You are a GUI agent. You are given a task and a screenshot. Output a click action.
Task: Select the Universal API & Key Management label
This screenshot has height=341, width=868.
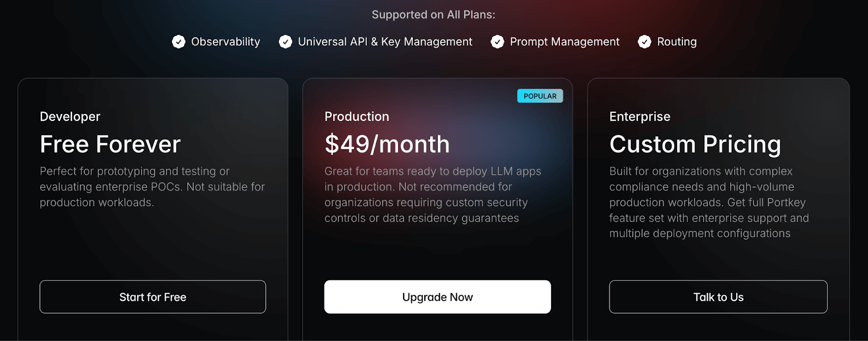[x=385, y=42]
